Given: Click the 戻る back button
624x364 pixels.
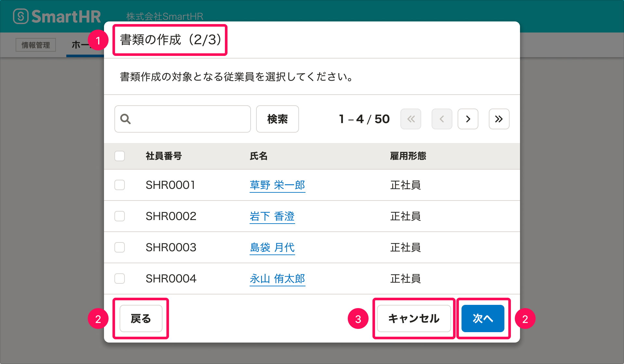Looking at the screenshot, I should 141,318.
